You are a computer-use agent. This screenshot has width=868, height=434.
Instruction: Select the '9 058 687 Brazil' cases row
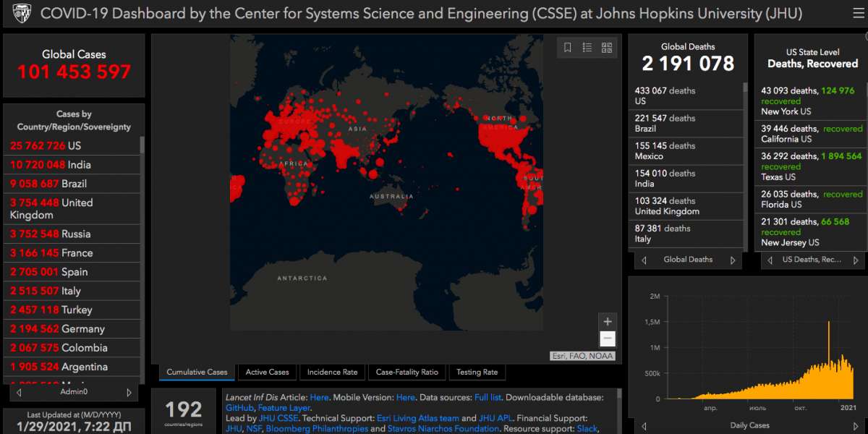[x=71, y=184]
